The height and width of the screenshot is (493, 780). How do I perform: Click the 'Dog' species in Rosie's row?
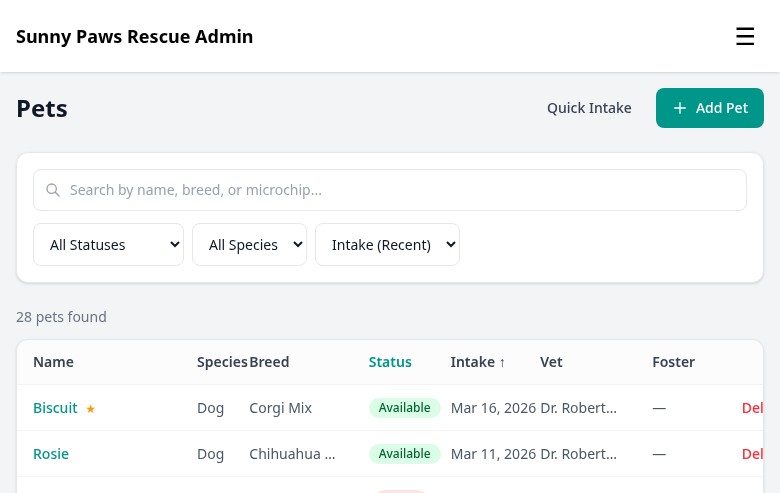210,454
